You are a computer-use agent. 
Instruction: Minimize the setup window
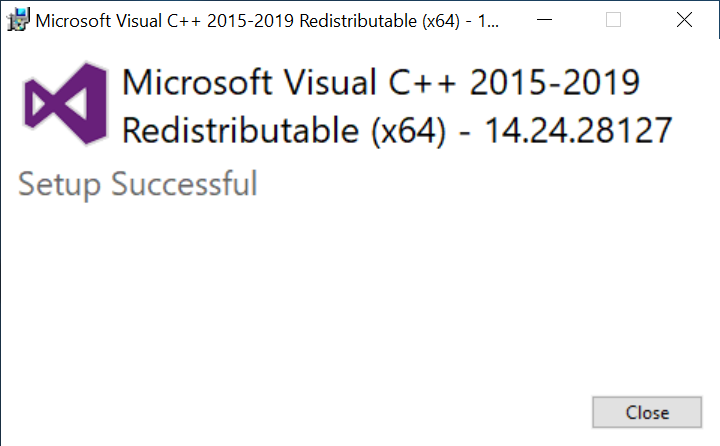(x=543, y=19)
